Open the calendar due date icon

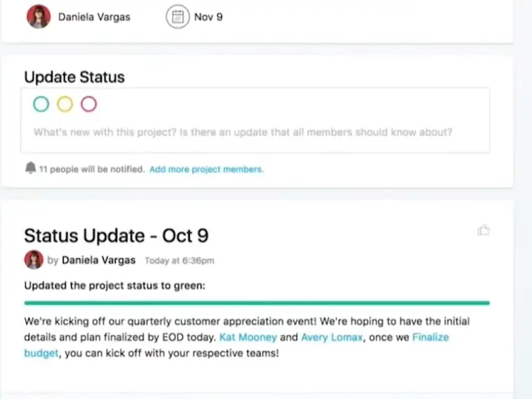(177, 17)
